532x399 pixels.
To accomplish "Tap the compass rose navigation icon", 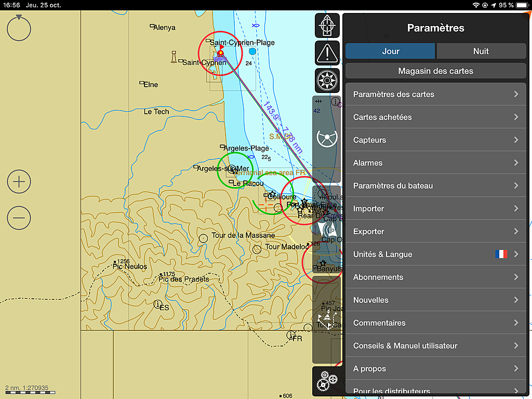I will (x=327, y=81).
